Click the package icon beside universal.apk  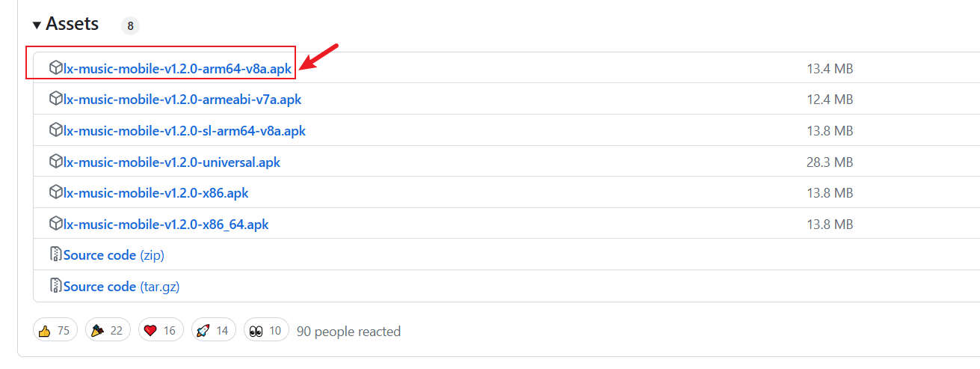point(56,162)
